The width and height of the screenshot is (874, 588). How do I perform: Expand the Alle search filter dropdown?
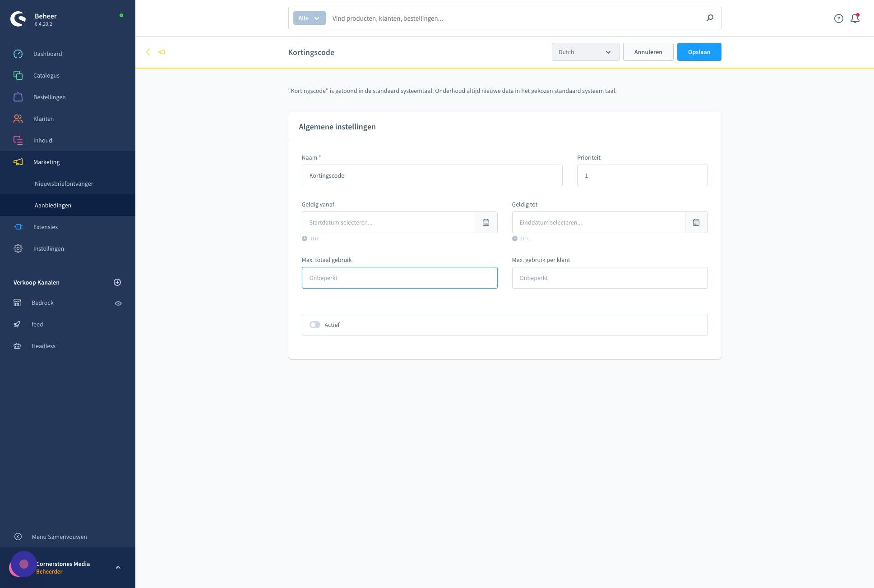pyautogui.click(x=309, y=18)
